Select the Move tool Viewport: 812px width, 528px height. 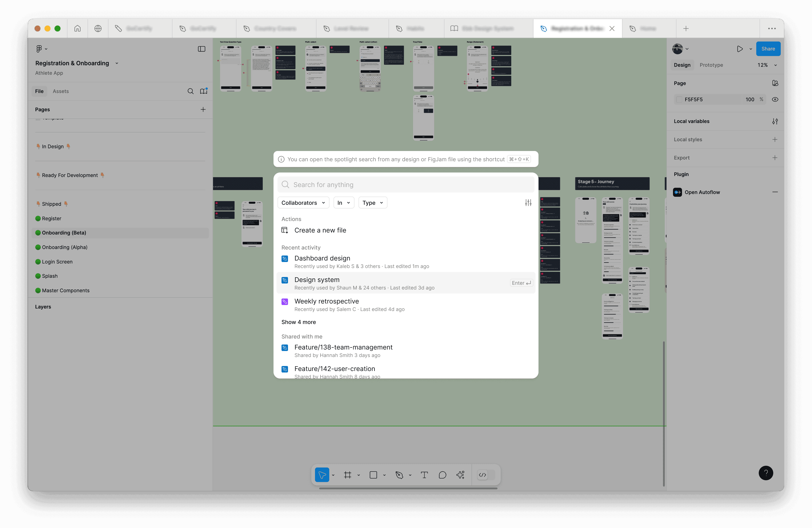pyautogui.click(x=322, y=475)
